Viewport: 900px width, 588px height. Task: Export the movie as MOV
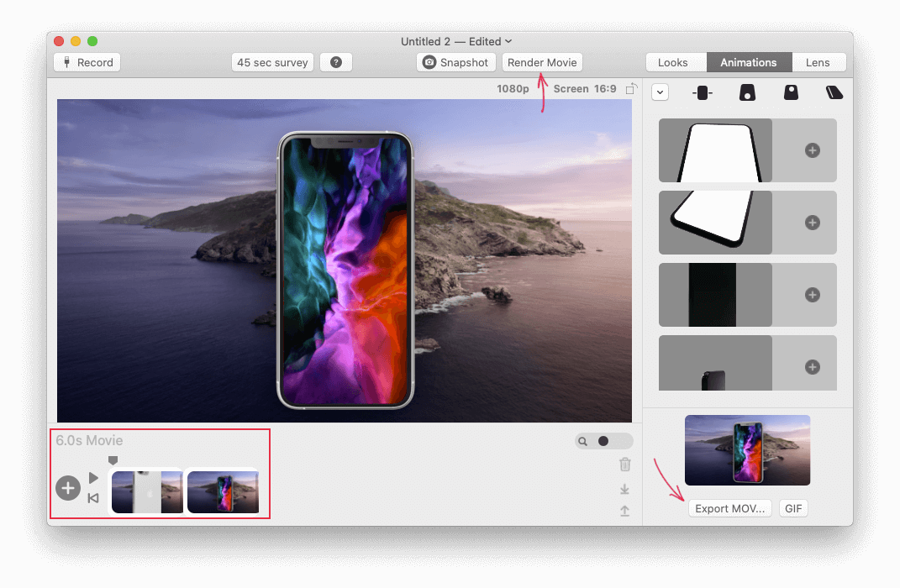[729, 509]
